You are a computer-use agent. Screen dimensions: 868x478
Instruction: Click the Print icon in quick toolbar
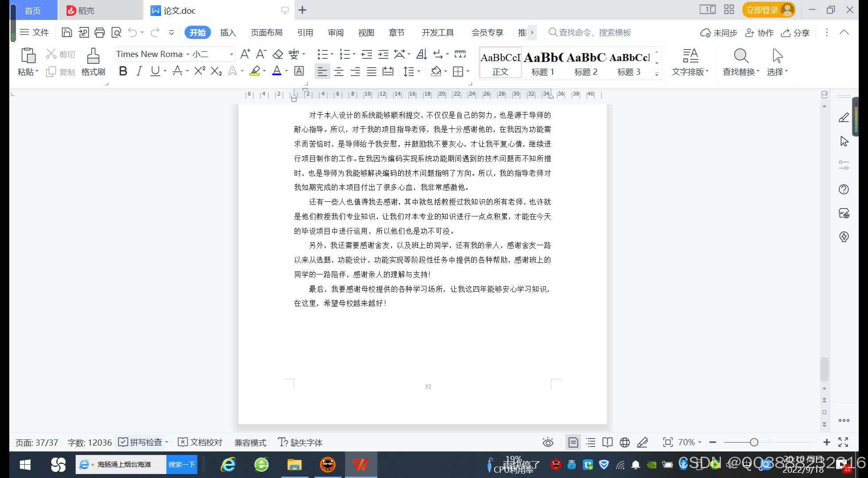[x=99, y=32]
